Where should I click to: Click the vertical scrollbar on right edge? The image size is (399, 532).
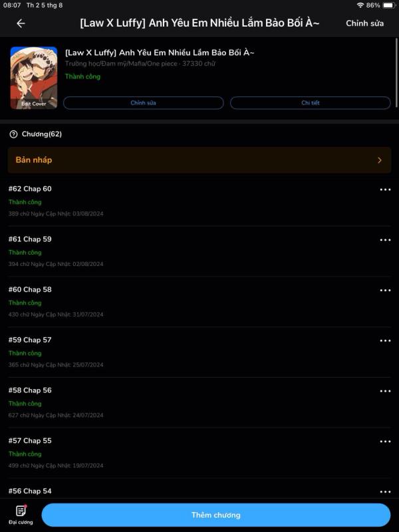click(396, 72)
